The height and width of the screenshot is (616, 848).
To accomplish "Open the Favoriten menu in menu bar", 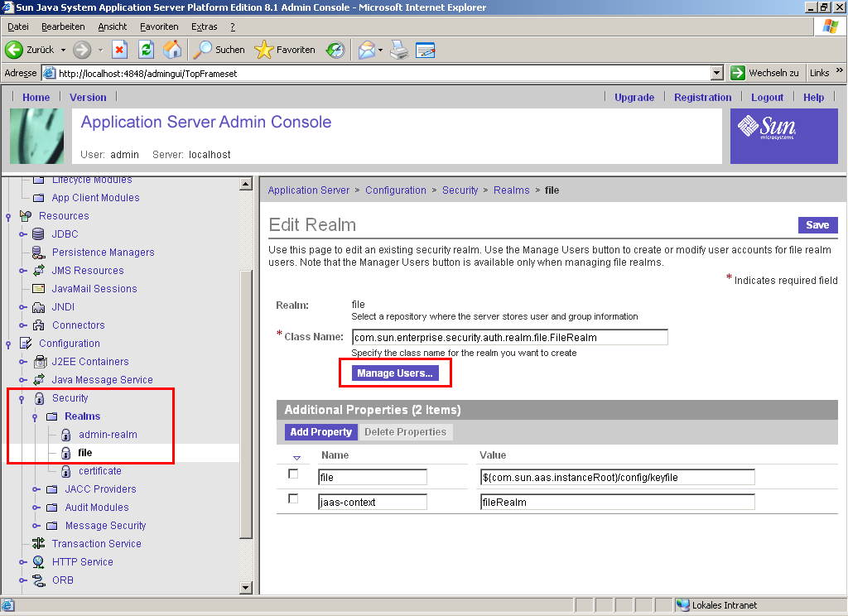I will click(x=159, y=26).
